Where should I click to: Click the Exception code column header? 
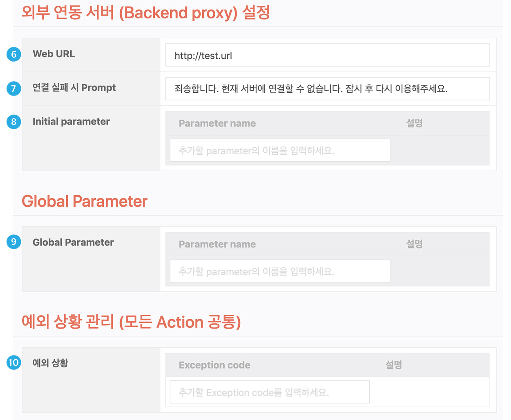(214, 365)
